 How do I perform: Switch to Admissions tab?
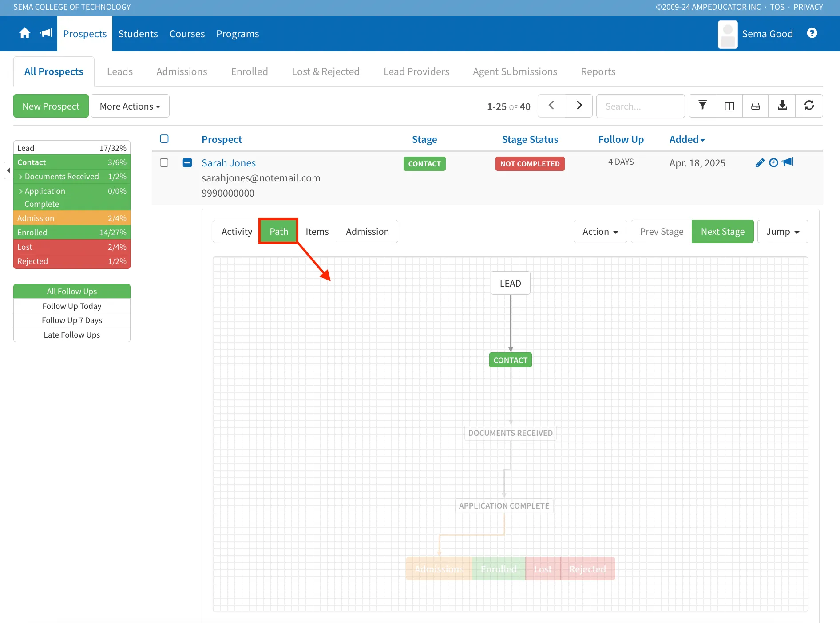[x=182, y=71]
